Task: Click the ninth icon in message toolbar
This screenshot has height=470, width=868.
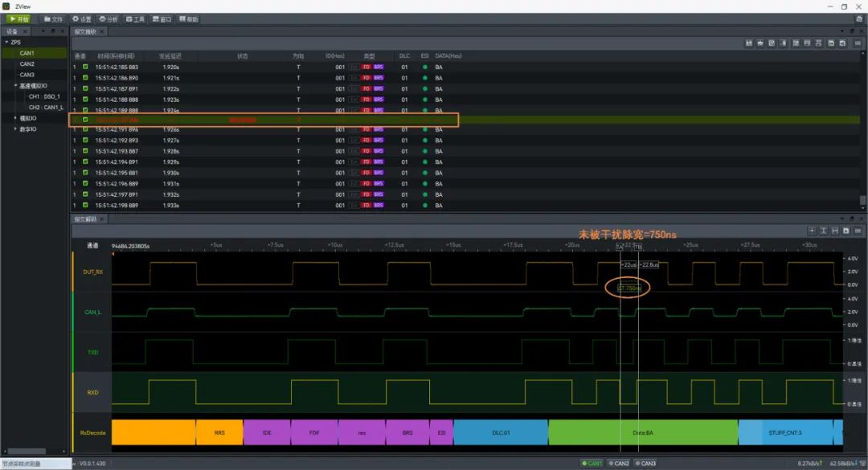Action: (842, 43)
